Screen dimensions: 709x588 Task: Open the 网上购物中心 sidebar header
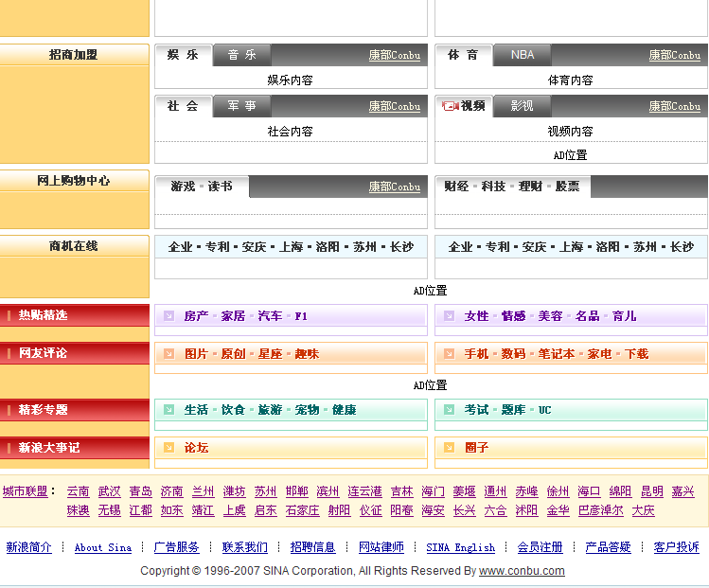(x=74, y=181)
